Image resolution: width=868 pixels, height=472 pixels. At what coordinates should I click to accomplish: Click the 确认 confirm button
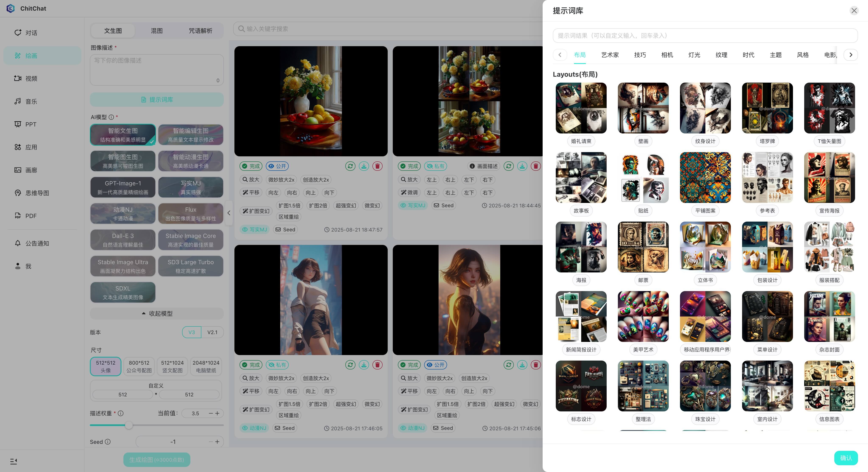pos(846,458)
